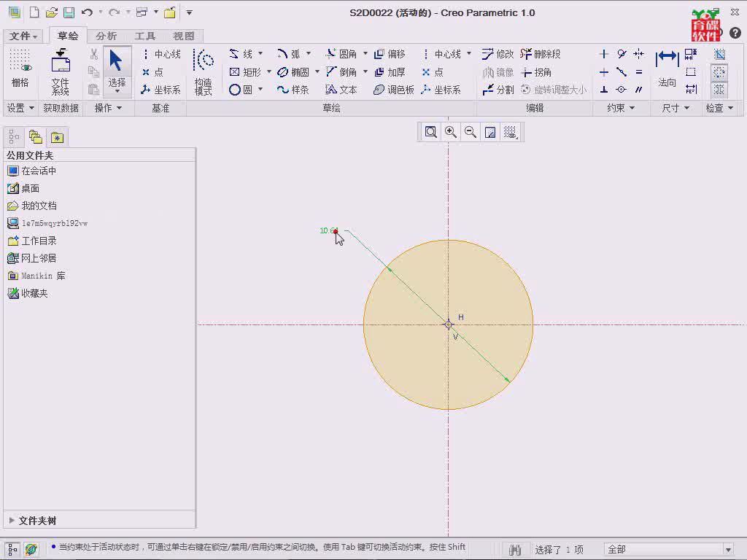Switch to the Analysis (分析) tab
The height and width of the screenshot is (560, 747).
point(106,36)
